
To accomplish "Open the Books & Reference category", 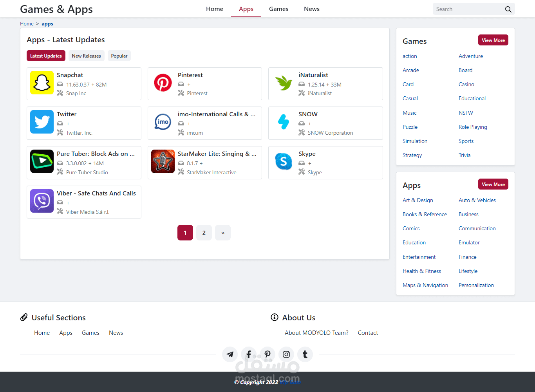I will coord(425,214).
